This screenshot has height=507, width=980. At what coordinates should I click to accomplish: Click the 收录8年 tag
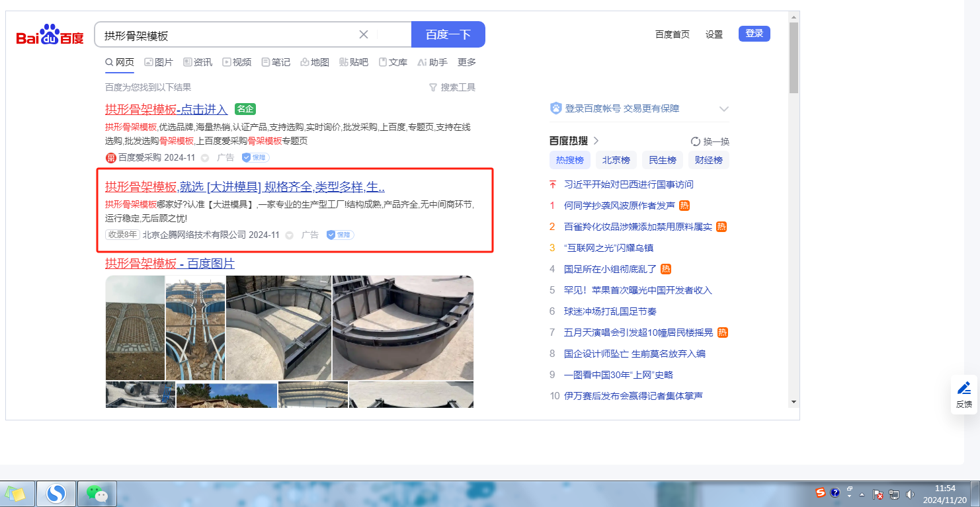(x=122, y=235)
